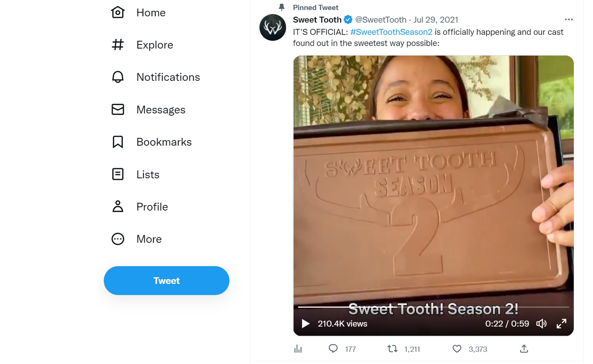Like the Sweet Tooth pinned tweet
The width and height of the screenshot is (593, 364).
click(457, 349)
